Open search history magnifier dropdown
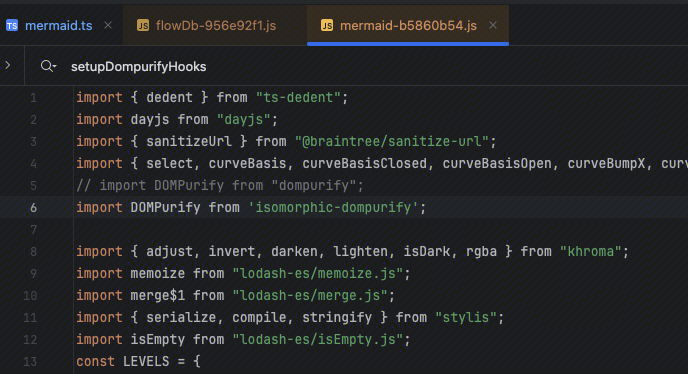Screen dimensions: 688x374 coord(48,66)
